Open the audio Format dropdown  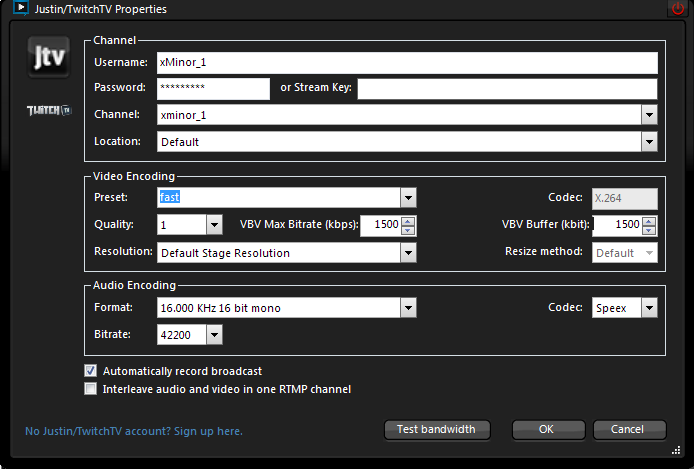tap(408, 308)
